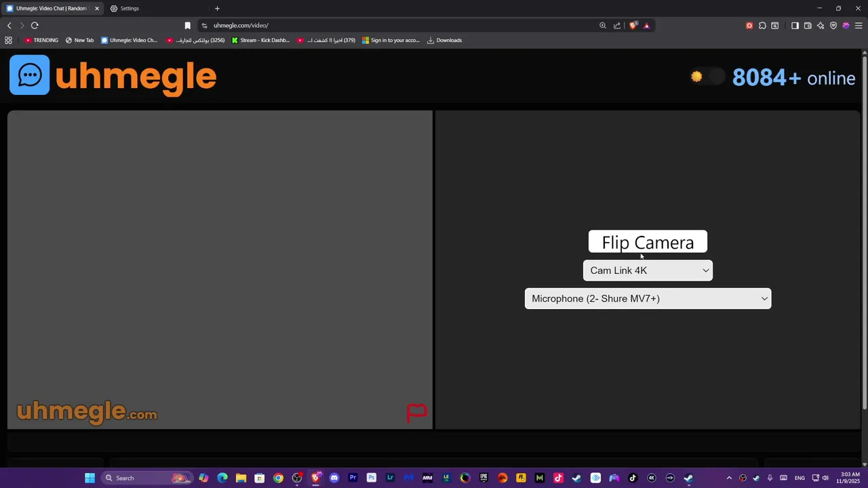Open the Uhmegle: Video Ch... bookmark
This screenshot has height=488, width=868.
pyautogui.click(x=129, y=40)
